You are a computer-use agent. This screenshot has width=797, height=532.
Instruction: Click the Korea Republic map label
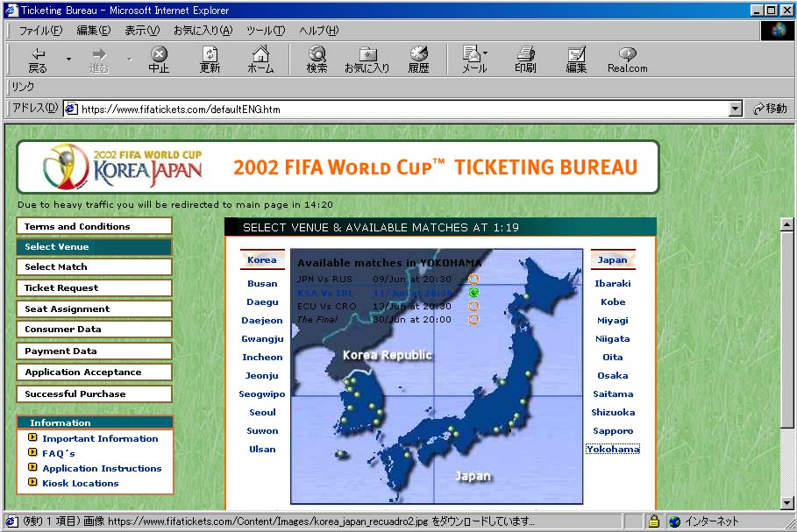(387, 355)
